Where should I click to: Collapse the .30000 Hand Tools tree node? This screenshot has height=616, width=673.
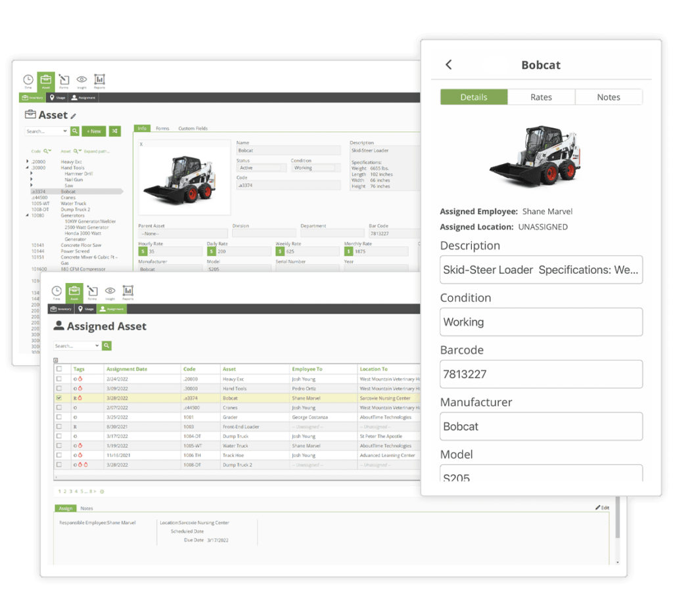point(28,167)
